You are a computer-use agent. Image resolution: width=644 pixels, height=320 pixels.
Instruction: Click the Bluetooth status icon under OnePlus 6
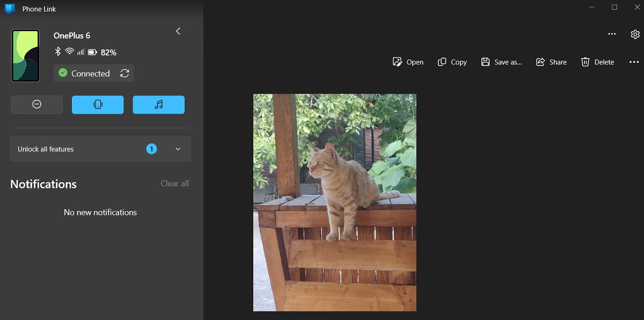(59, 52)
